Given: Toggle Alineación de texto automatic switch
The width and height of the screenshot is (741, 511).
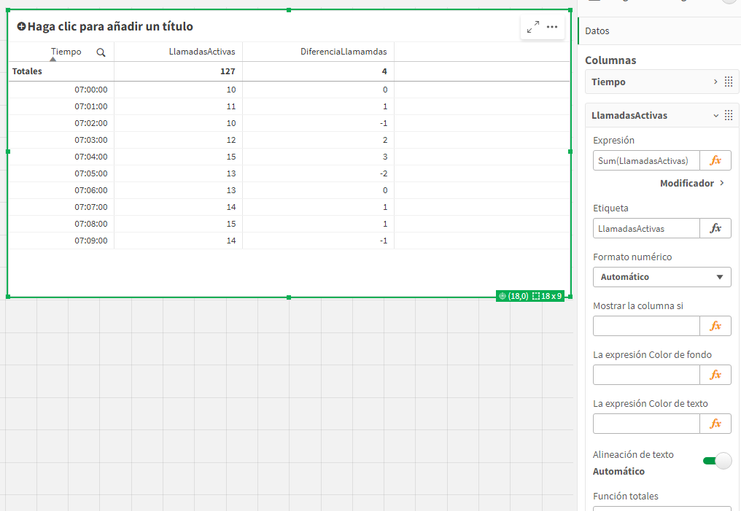Looking at the screenshot, I should point(717,460).
